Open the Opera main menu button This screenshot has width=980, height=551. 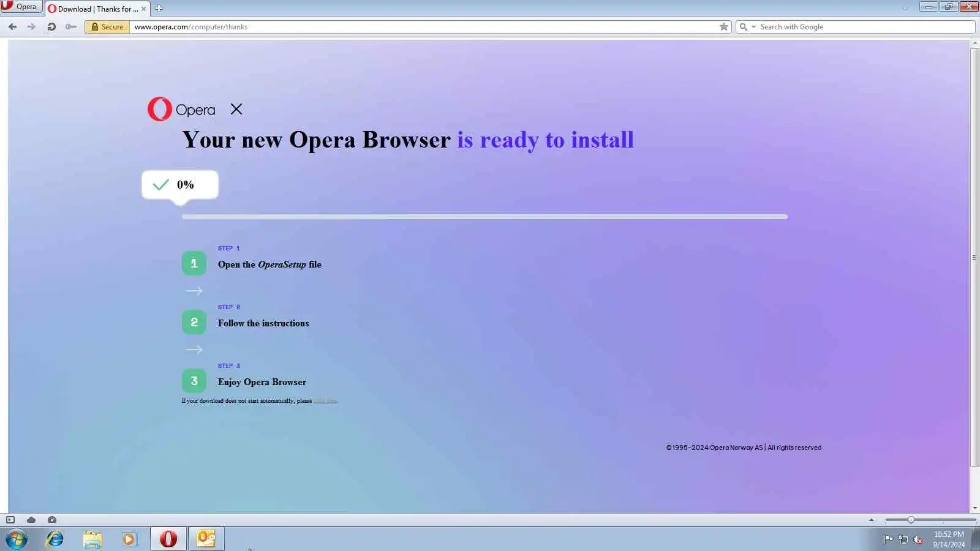tap(21, 7)
